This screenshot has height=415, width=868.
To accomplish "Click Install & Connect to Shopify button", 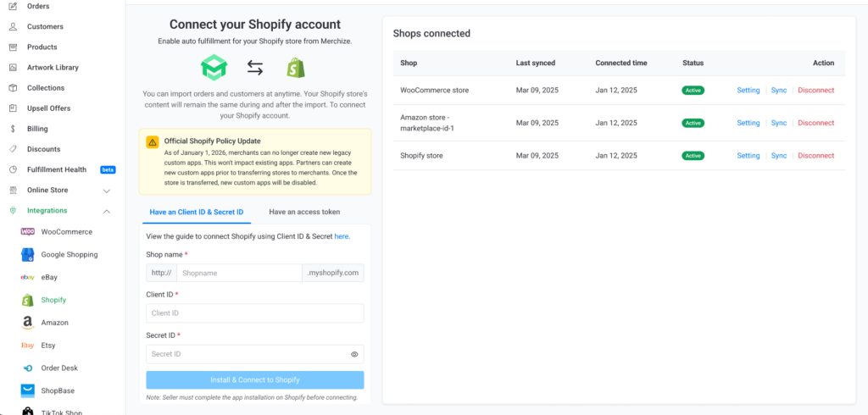I will 254,380.
